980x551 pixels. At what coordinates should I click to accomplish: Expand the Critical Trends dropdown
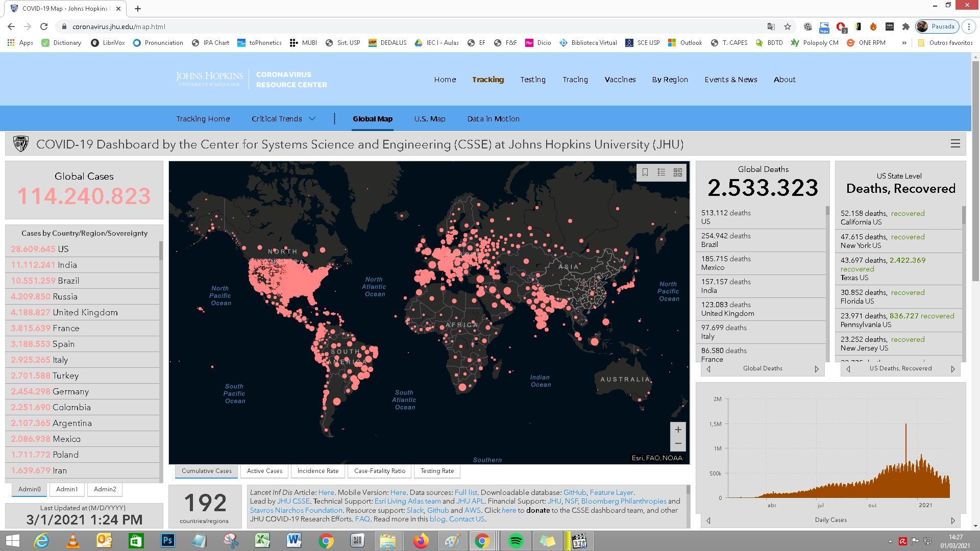coord(283,119)
